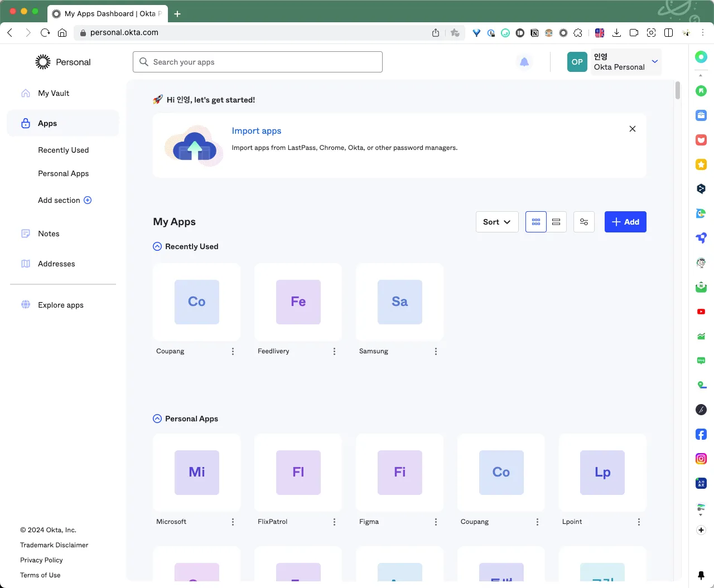Open the Figma app tile
714x588 pixels.
click(400, 473)
